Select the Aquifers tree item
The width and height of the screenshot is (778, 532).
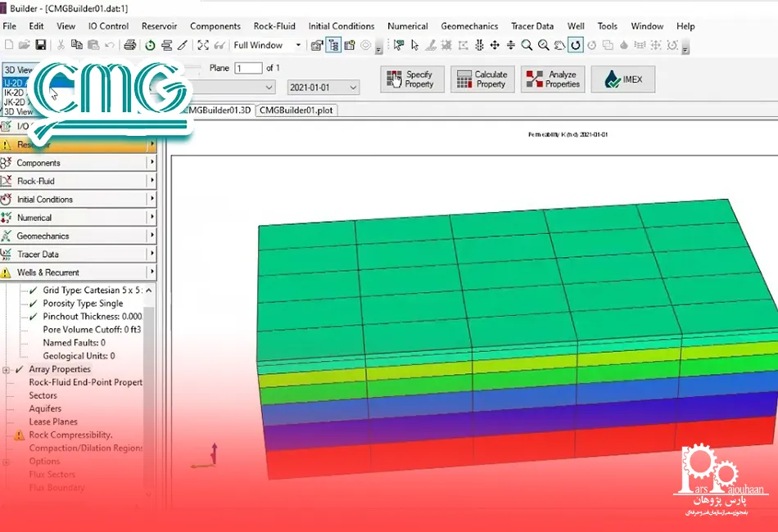click(45, 408)
